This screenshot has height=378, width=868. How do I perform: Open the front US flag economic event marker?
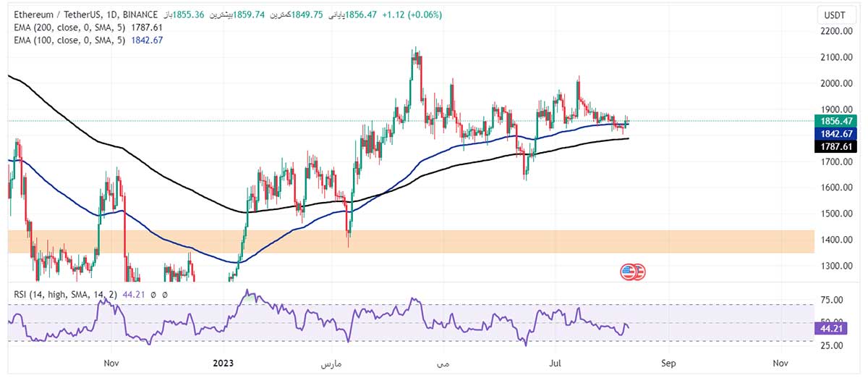pyautogui.click(x=627, y=272)
